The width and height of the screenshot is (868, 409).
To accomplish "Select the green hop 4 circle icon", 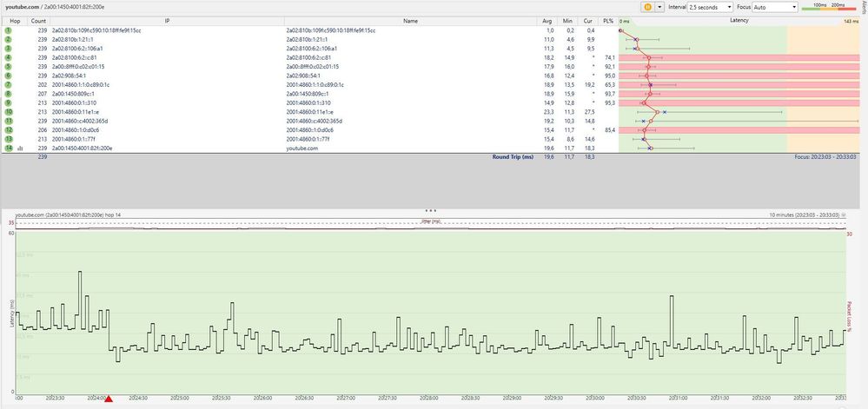I will tap(9, 57).
